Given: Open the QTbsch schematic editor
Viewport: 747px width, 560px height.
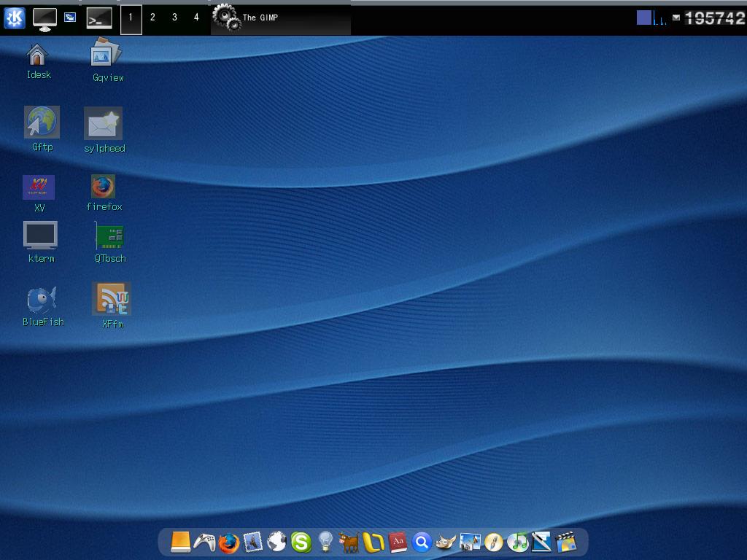Looking at the screenshot, I should coord(109,236).
